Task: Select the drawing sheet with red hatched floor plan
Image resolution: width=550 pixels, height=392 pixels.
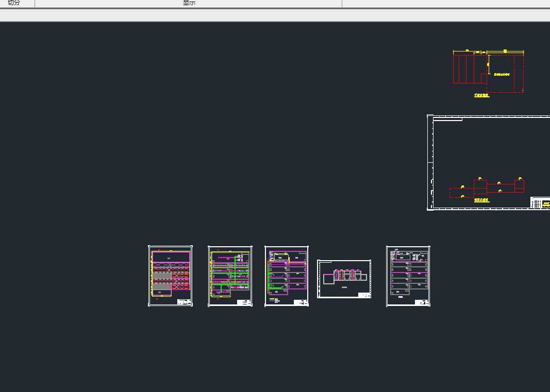Action: pyautogui.click(x=171, y=276)
